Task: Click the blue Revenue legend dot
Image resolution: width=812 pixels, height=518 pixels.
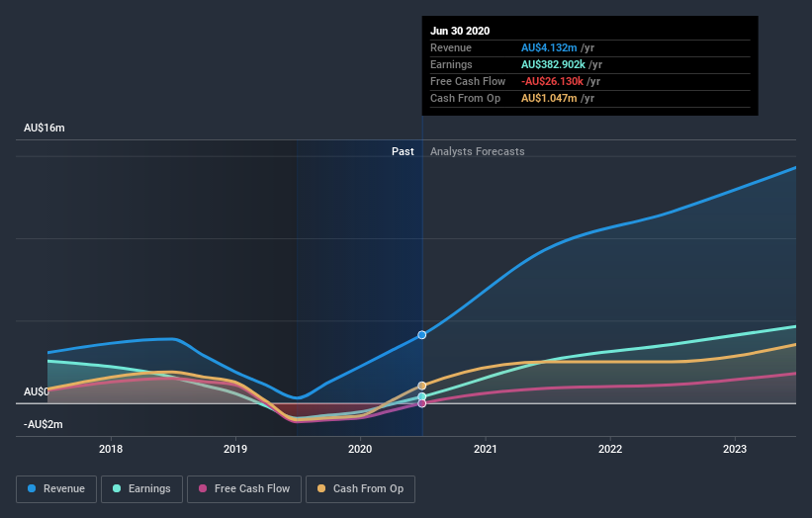Action: [x=32, y=488]
